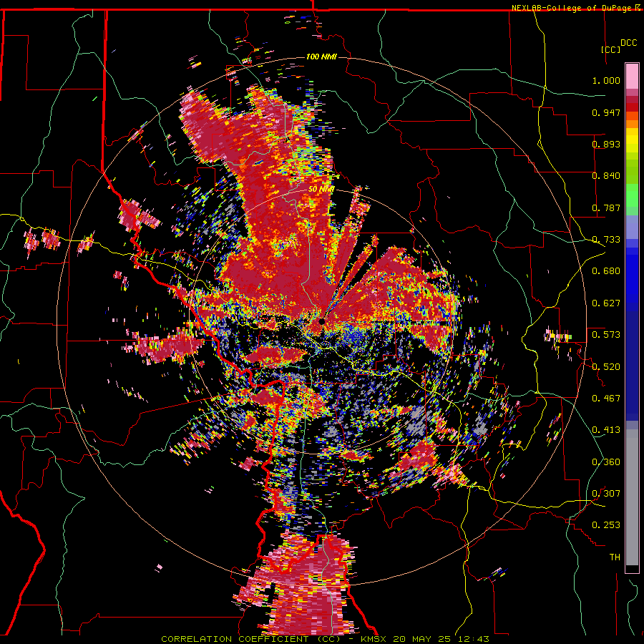
Task: Click the 12:43 timestamp in the caption
Action: click(475, 639)
